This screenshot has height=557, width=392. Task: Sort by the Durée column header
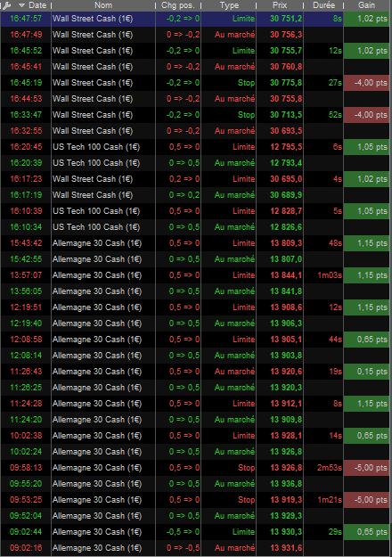[323, 5]
